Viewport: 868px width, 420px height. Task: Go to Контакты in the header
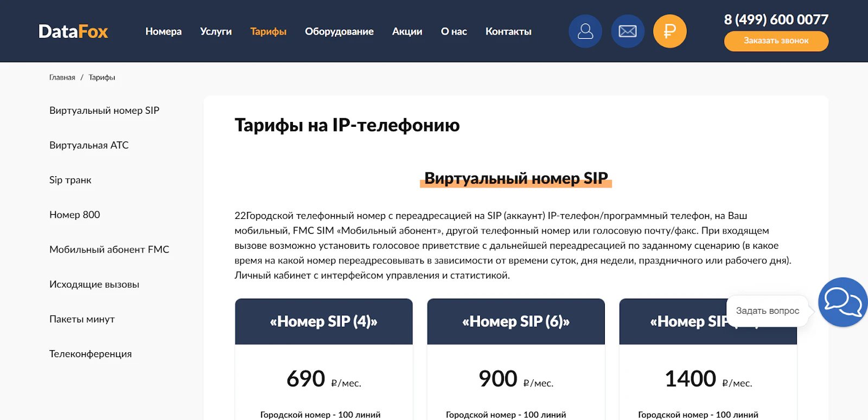[x=508, y=31]
